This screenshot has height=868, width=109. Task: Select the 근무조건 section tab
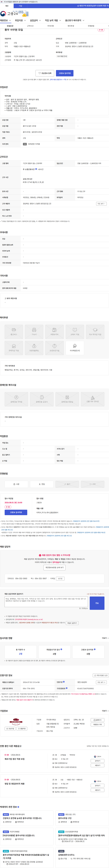(30, 26)
